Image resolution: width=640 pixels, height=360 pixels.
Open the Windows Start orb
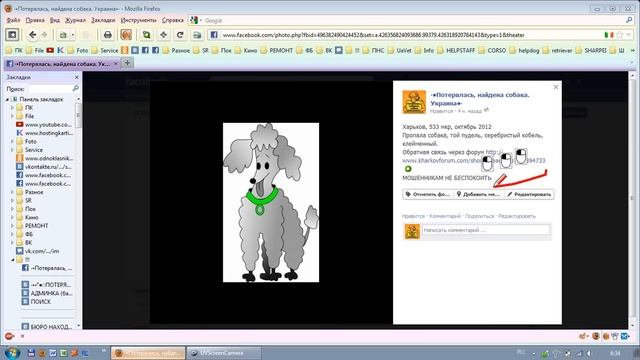pos(12,353)
